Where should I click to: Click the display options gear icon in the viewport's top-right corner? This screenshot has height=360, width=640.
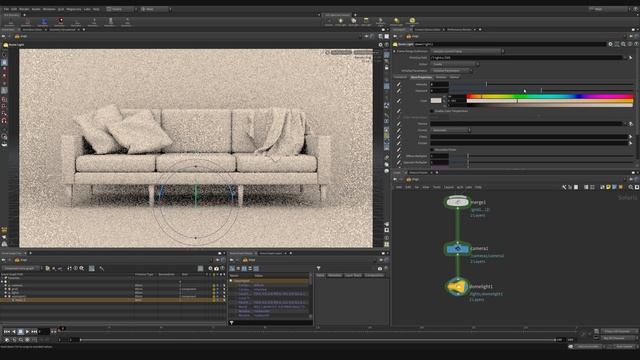point(380,44)
